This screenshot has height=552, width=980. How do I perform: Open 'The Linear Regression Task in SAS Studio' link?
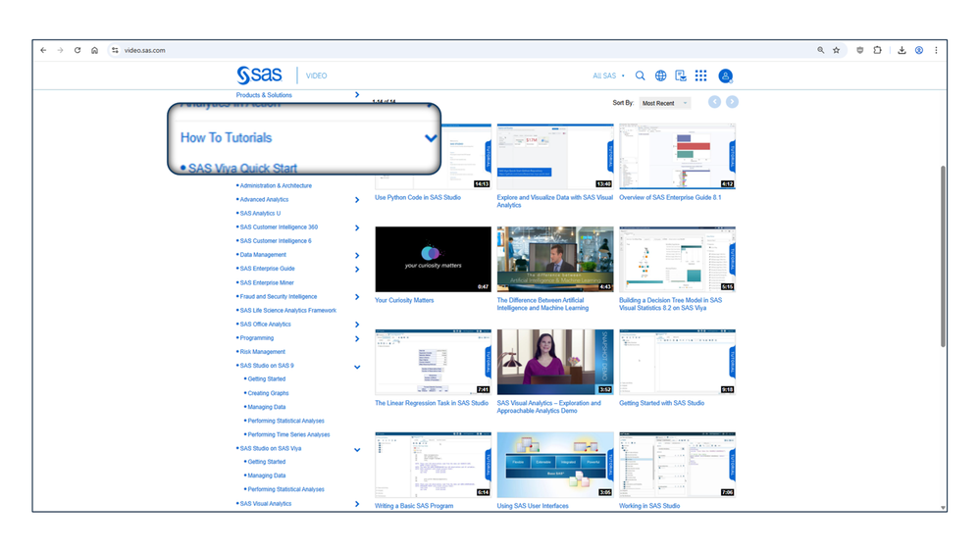(x=432, y=403)
